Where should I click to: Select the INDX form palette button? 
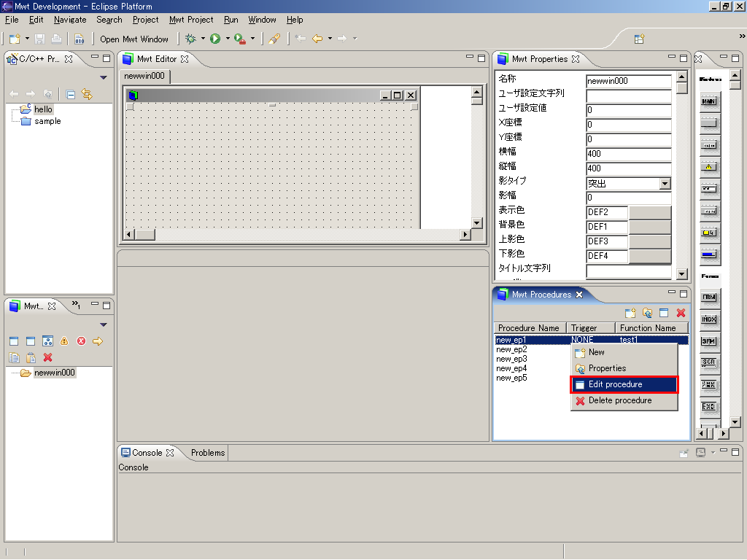click(x=708, y=319)
